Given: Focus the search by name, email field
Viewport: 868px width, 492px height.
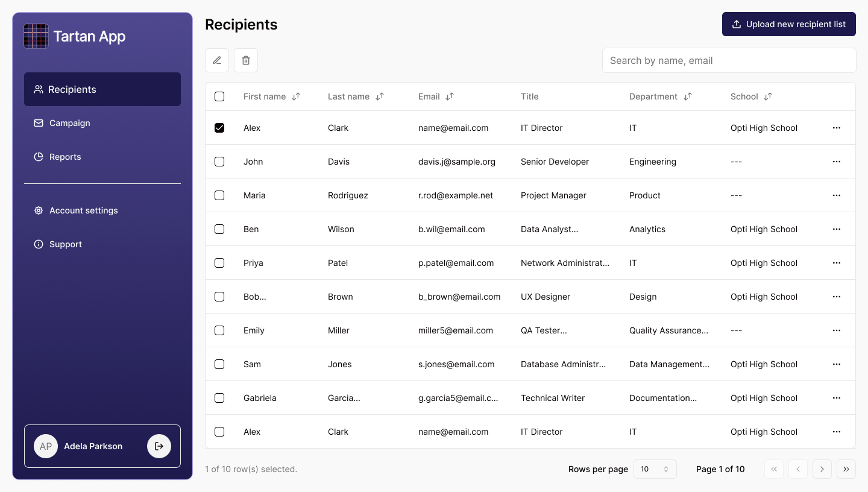Looking at the screenshot, I should point(729,60).
